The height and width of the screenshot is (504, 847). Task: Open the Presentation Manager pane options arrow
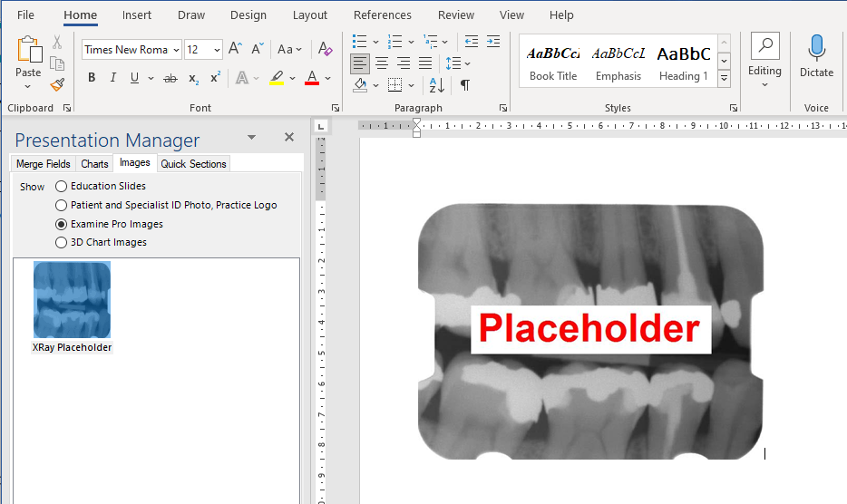tap(252, 137)
